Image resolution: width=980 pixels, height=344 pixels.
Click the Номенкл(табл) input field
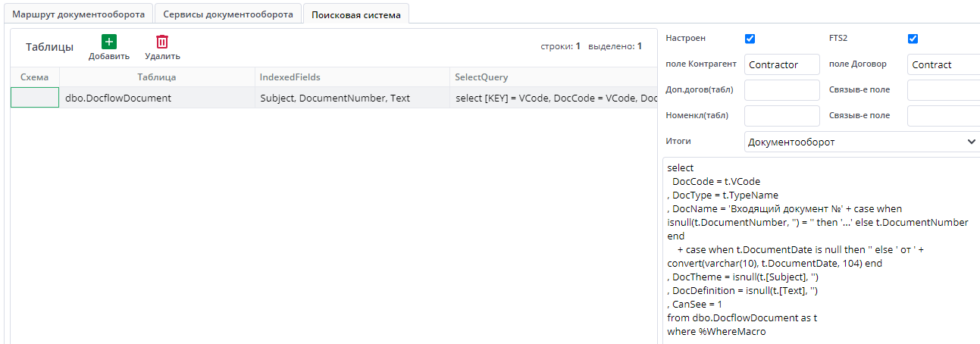pos(782,116)
